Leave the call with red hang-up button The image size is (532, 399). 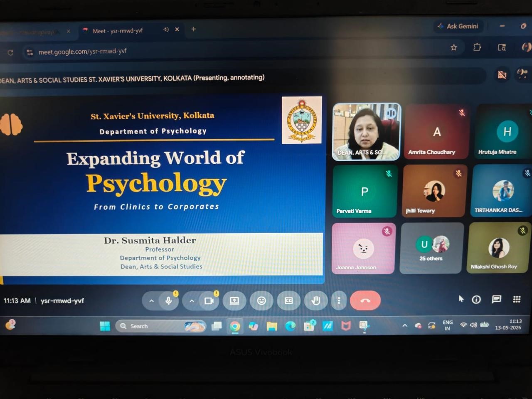pyautogui.click(x=365, y=300)
